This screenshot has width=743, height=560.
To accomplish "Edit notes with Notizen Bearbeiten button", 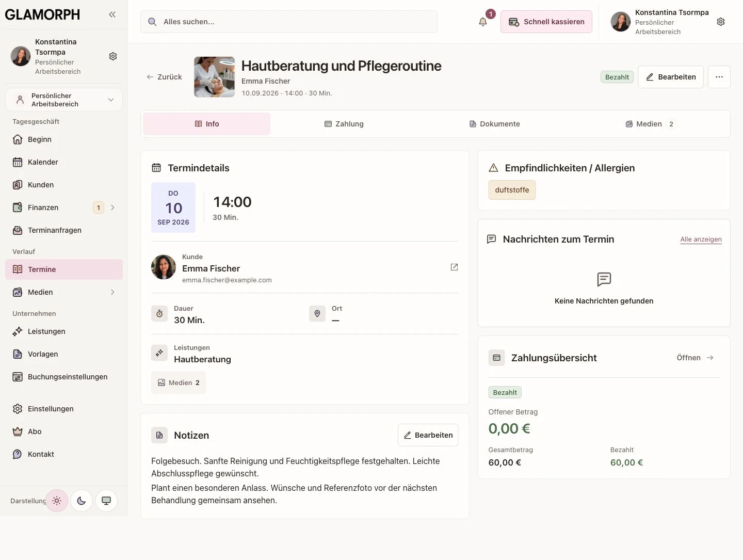I will 428,435.
